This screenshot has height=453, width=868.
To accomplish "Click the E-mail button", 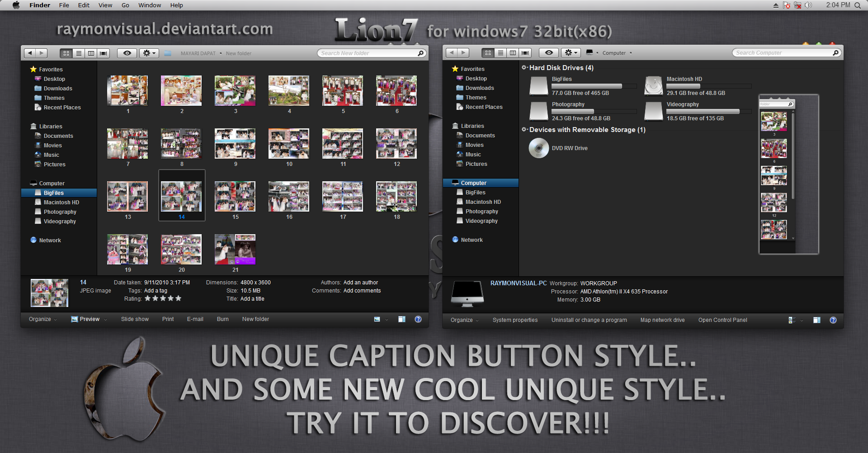I will 195,319.
